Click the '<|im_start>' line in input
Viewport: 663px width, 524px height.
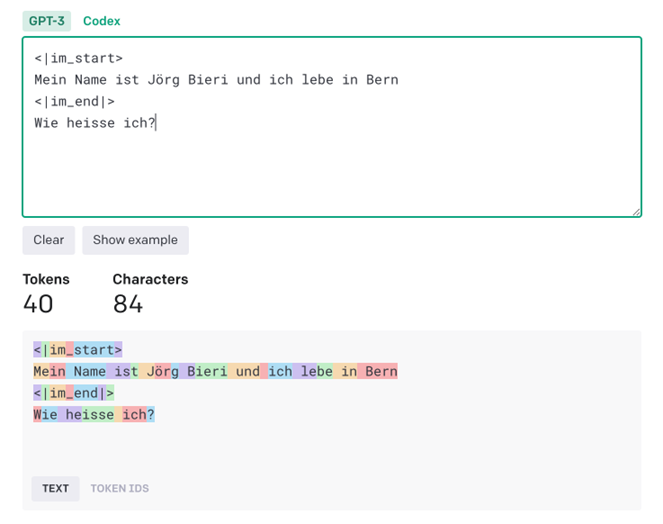click(79, 58)
